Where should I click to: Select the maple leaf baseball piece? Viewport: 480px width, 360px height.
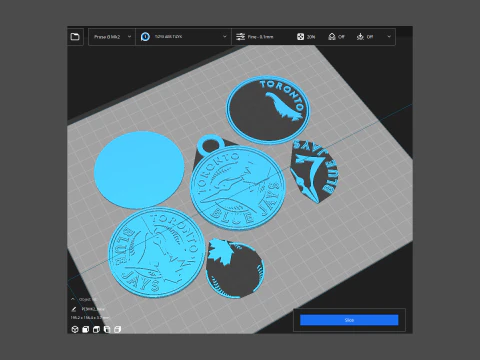(235, 268)
